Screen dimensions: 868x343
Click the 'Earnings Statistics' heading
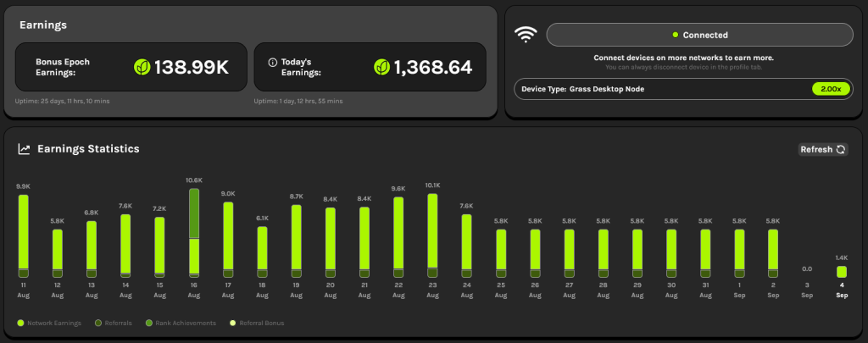coord(88,149)
